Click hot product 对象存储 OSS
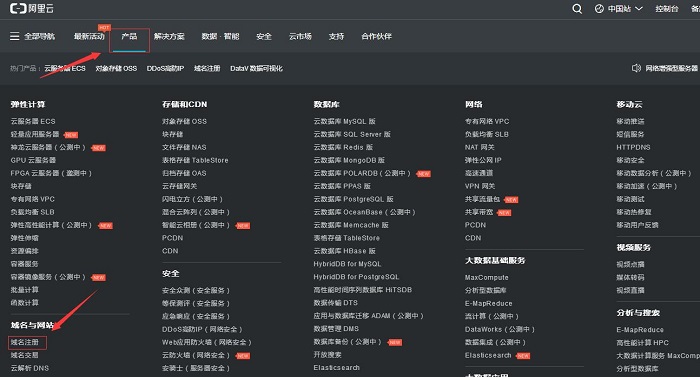The width and height of the screenshot is (700, 377). 116,68
